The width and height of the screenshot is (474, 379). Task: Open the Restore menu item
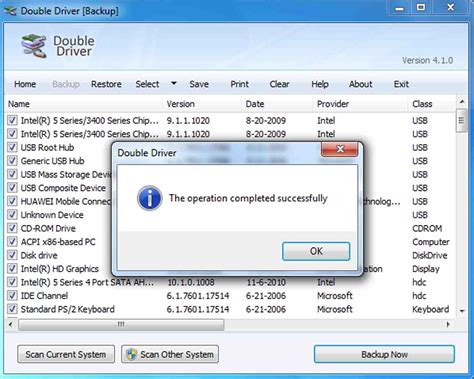pos(106,84)
